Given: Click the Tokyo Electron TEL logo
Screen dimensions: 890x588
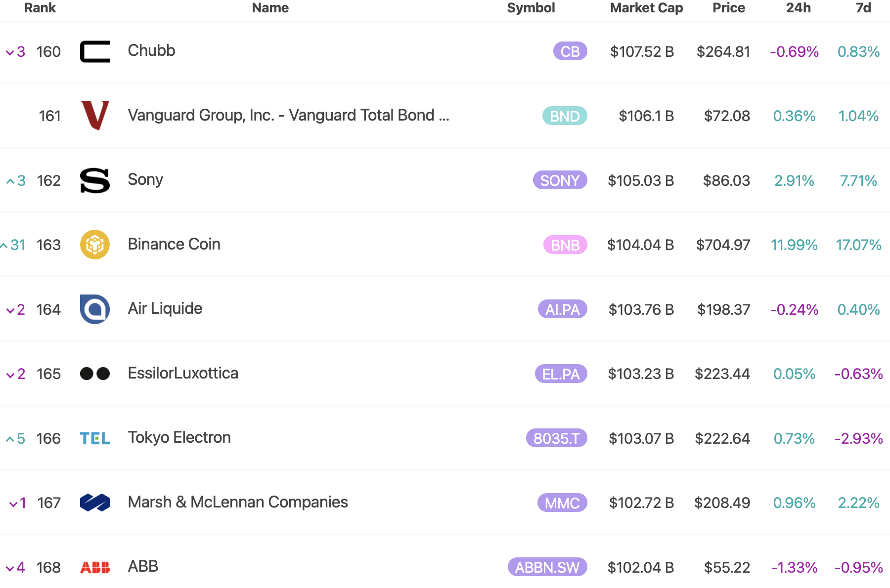Looking at the screenshot, I should pyautogui.click(x=95, y=438).
